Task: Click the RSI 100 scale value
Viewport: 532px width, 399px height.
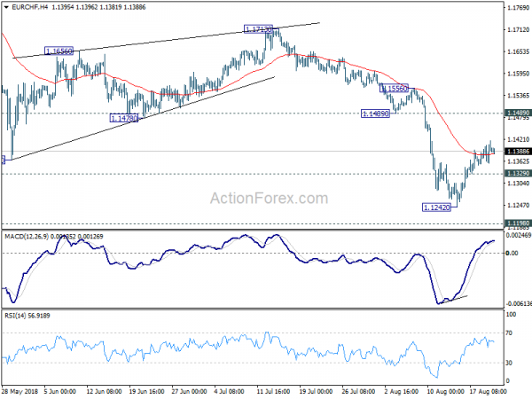Action: click(511, 315)
